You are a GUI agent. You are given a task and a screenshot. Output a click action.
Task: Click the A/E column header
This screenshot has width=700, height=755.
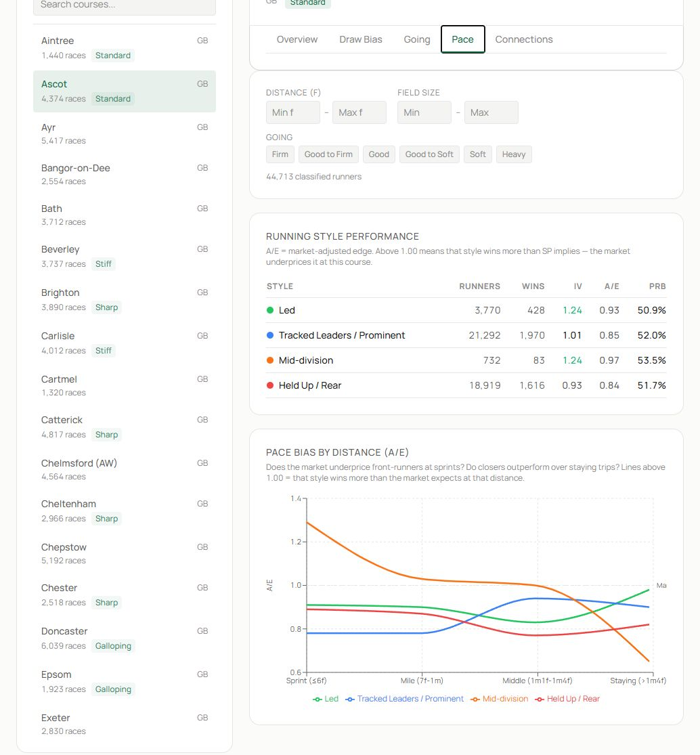(612, 286)
